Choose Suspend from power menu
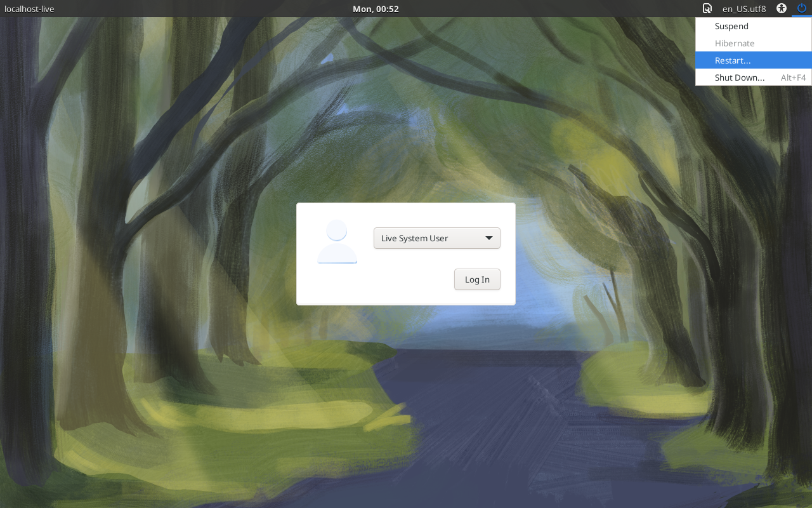The width and height of the screenshot is (812, 508). [754, 26]
